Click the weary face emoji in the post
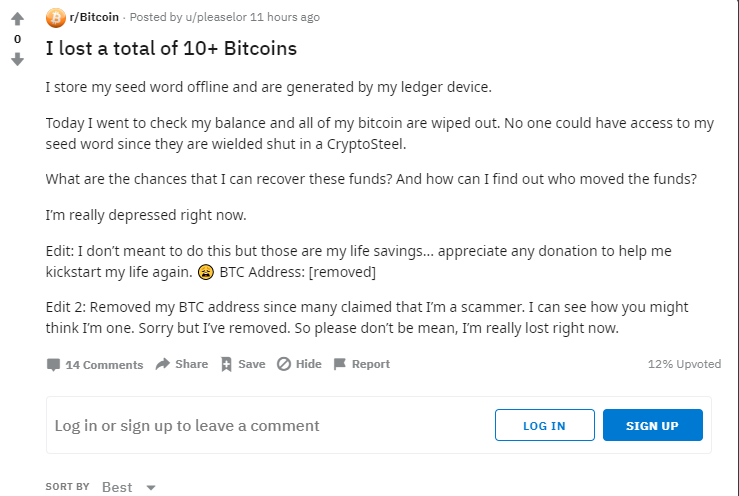Screen dimensions: 739x496 (205, 272)
